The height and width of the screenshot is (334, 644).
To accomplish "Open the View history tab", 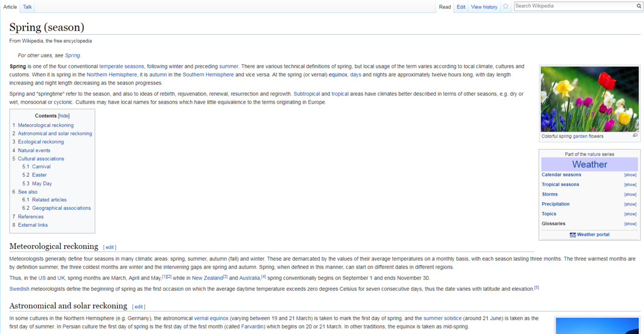I will 484,7.
